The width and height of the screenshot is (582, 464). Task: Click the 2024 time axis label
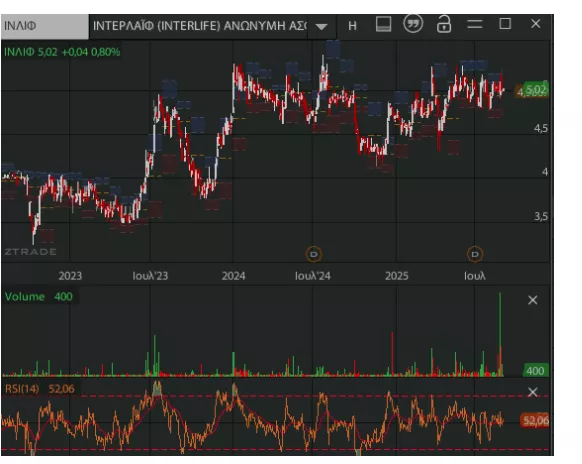point(233,276)
